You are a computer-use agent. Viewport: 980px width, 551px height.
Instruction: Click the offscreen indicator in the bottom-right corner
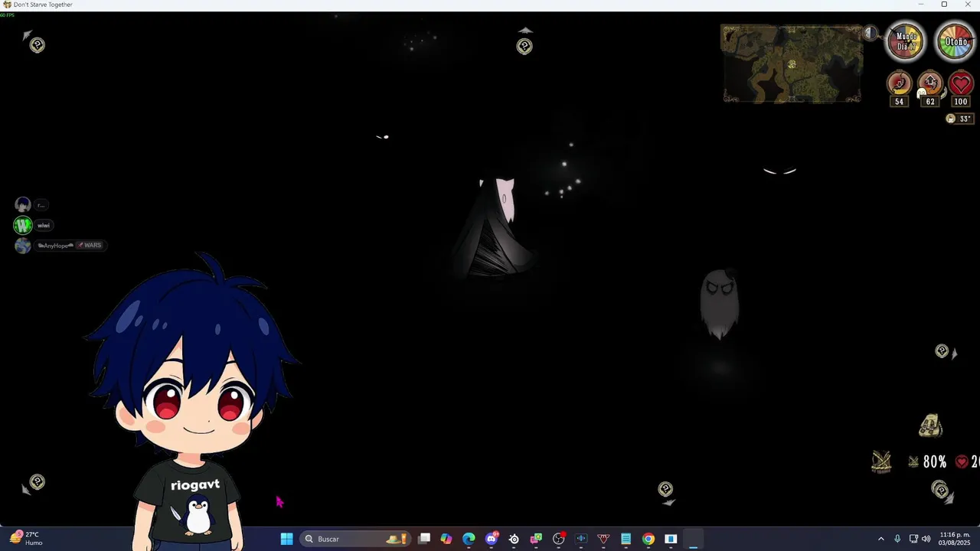click(941, 490)
